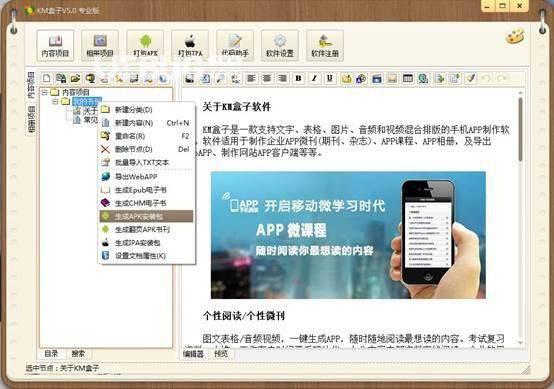This screenshot has height=389, width=554.
Task: Click the computer monitor icon in tree toolbar
Action: pyautogui.click(x=90, y=78)
